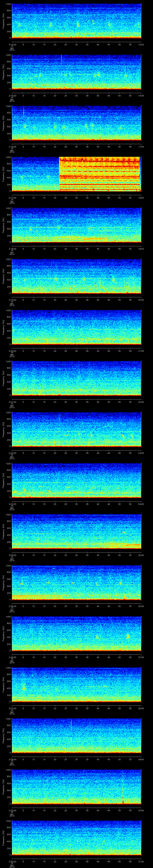
Task: Click the spectrogram panel starting at 3:21:00
Action: click(x=76, y=378)
